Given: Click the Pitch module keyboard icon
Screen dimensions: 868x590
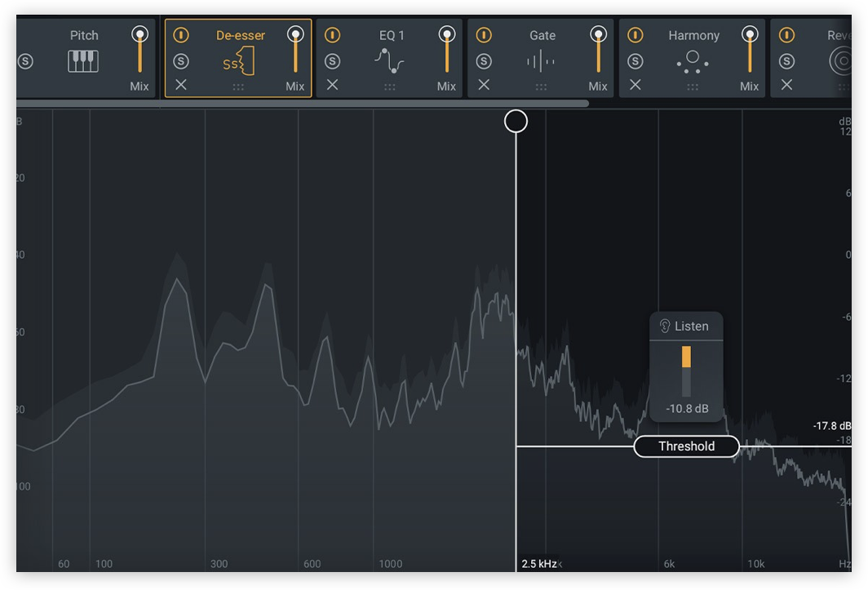Looking at the screenshot, I should (x=82, y=60).
